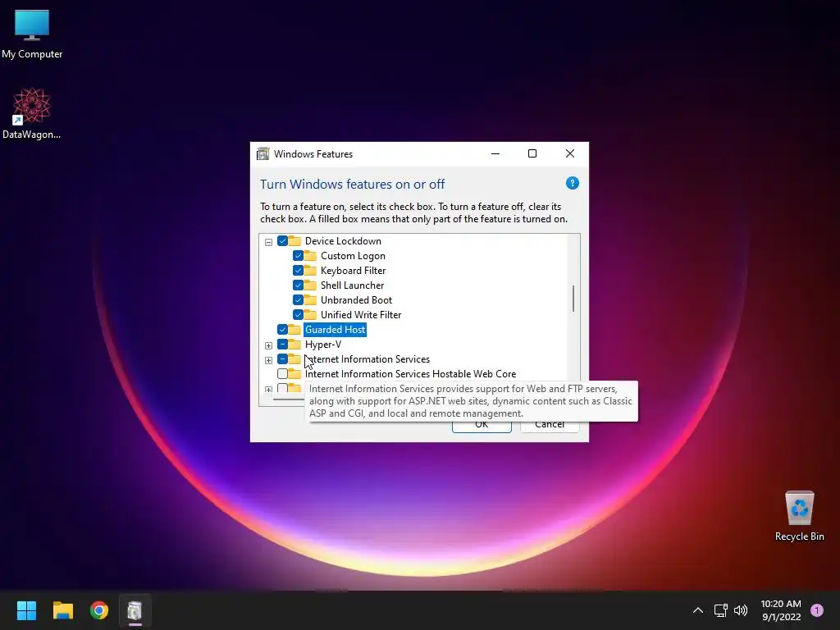This screenshot has height=630, width=840.
Task: Select the Shell Launcher feature
Action: tap(353, 285)
